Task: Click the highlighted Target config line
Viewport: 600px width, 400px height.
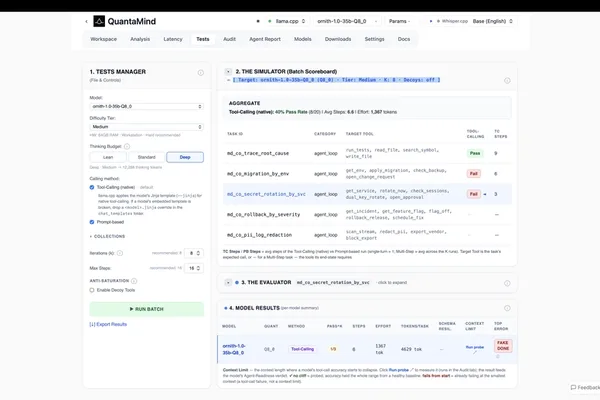Action: 336,80
